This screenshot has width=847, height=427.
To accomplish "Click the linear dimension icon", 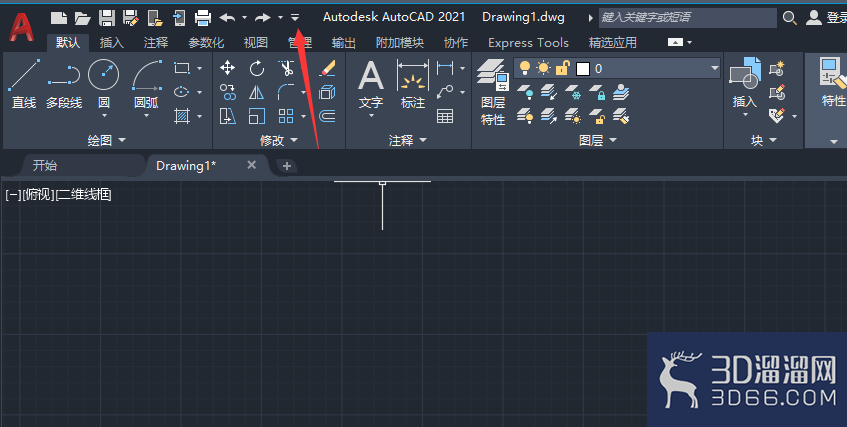I will [445, 68].
